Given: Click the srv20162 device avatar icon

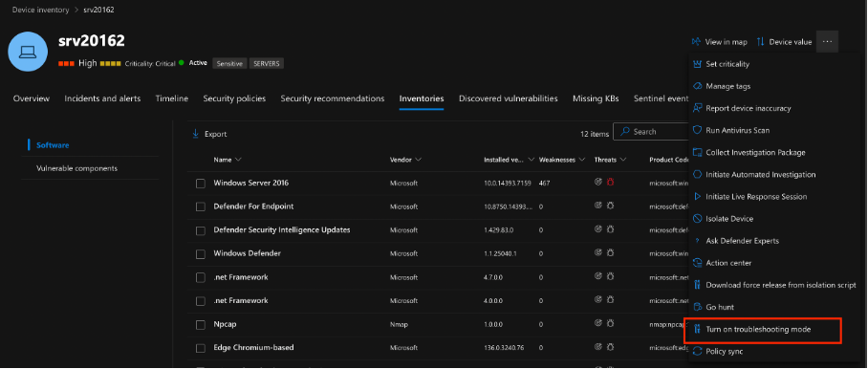Looking at the screenshot, I should pos(27,52).
